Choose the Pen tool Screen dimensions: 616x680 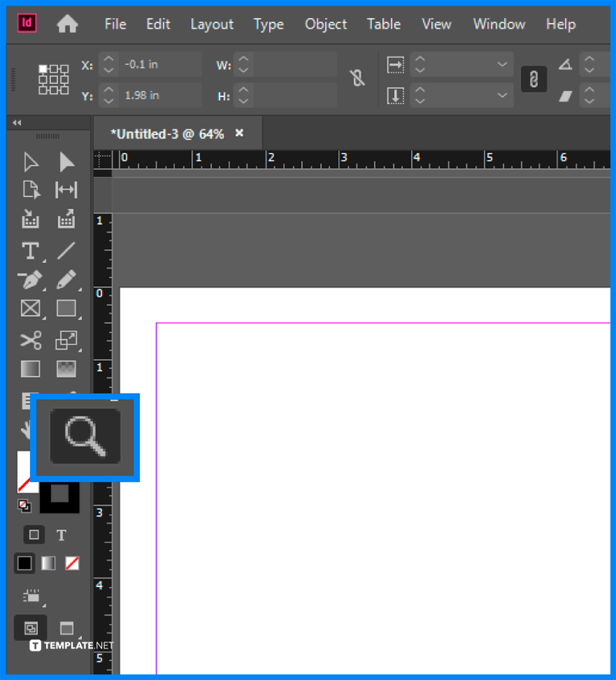(31, 279)
